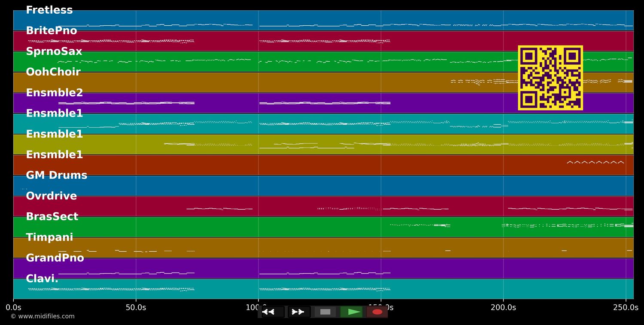Select the BrasSect track
The width and height of the screenshot is (644, 325).
pyautogui.click(x=52, y=216)
